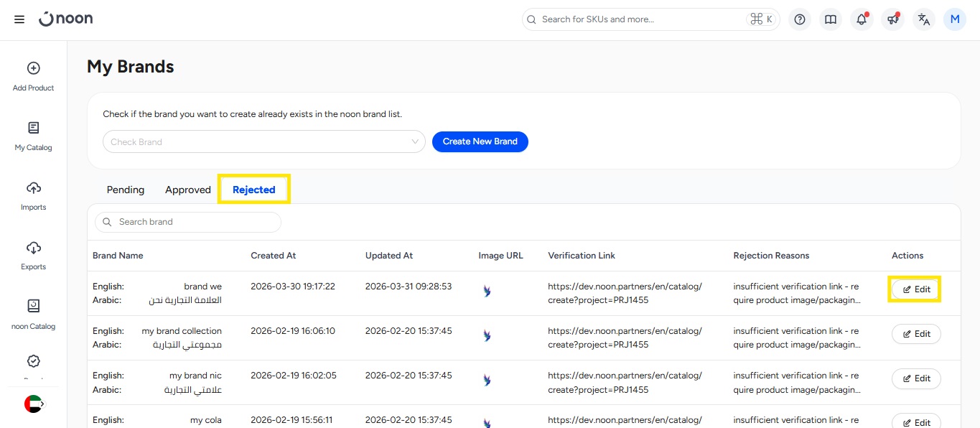The width and height of the screenshot is (980, 428).
Task: Click the help question mark icon
Action: pyautogui.click(x=800, y=19)
